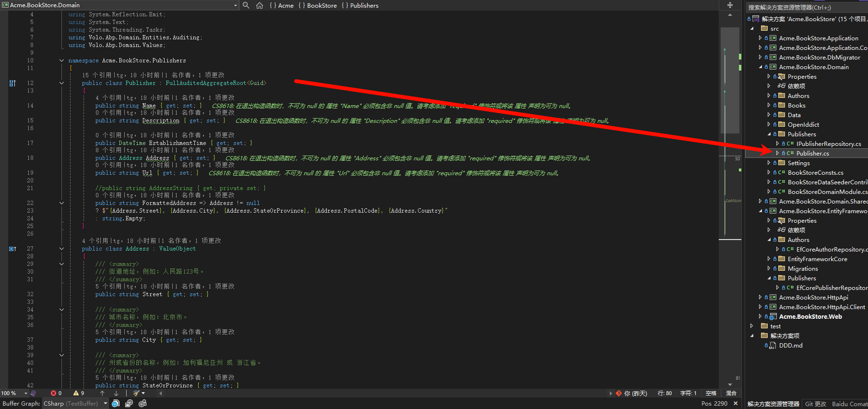Image resolution: width=868 pixels, height=409 pixels.
Task: Collapse the summary comment at line 29
Action: pos(61,264)
